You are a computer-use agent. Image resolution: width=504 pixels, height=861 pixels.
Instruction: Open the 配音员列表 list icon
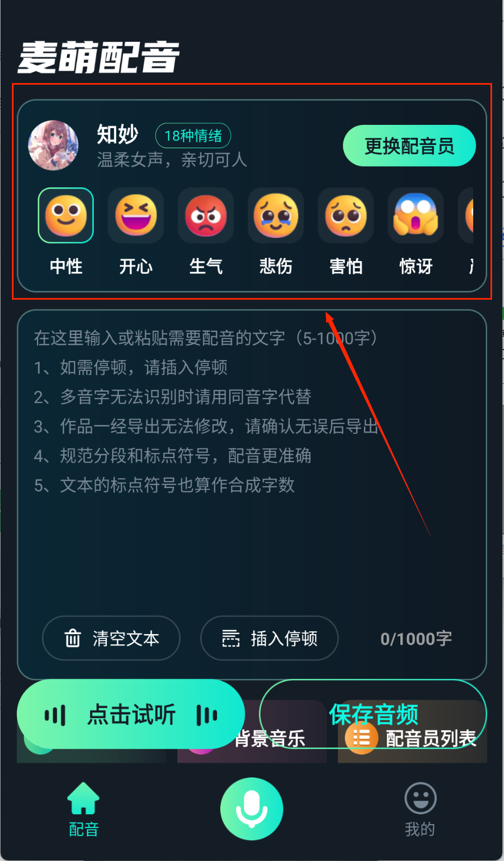(x=361, y=738)
